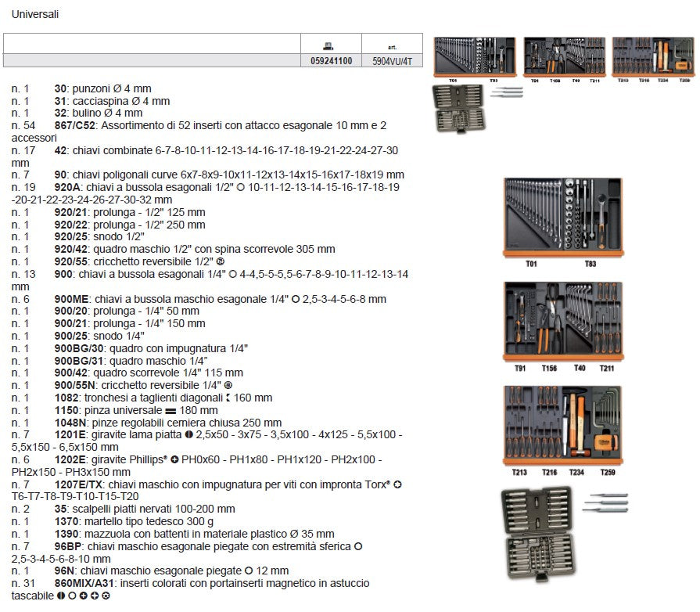The height and width of the screenshot is (612, 700).
Task: Click the Phillips cross symbol in 1202E line
Action: coord(174,459)
